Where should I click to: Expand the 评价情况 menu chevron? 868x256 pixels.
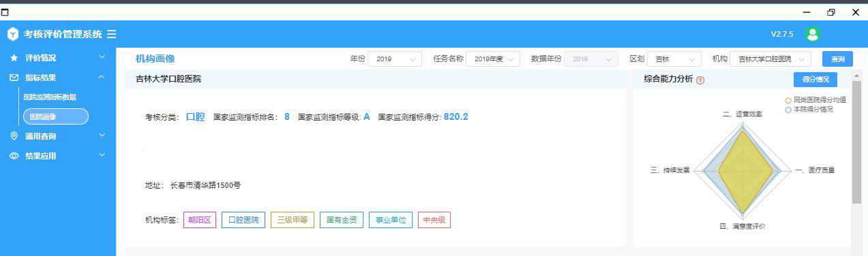coord(102,58)
